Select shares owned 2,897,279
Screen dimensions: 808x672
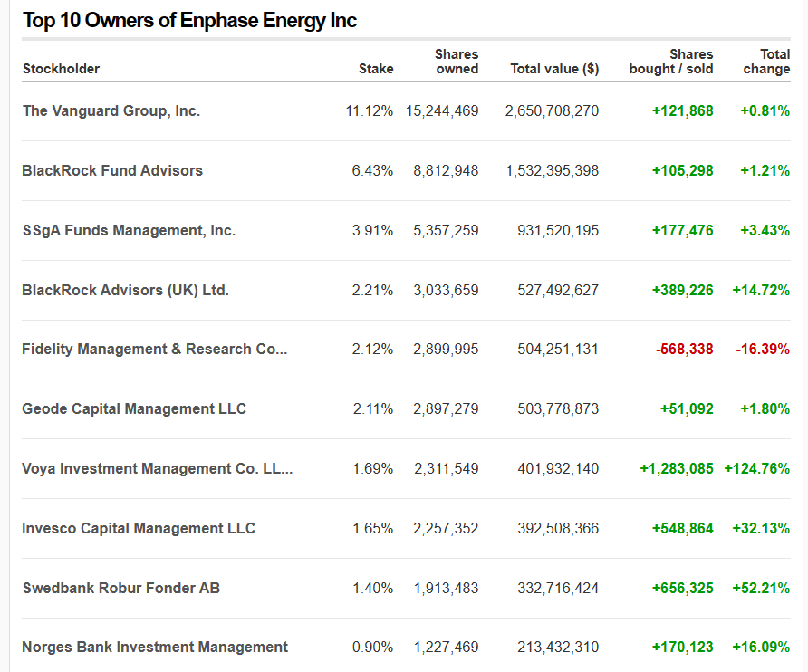point(446,408)
